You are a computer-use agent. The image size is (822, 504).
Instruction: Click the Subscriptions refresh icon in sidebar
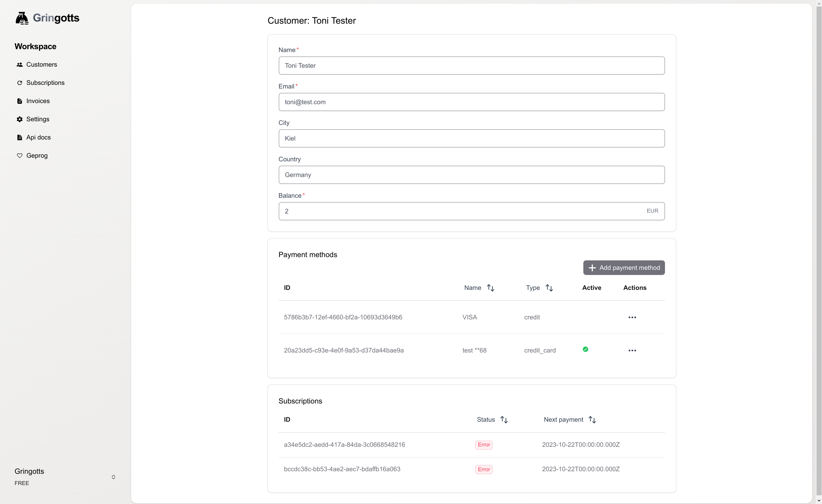[x=20, y=83]
